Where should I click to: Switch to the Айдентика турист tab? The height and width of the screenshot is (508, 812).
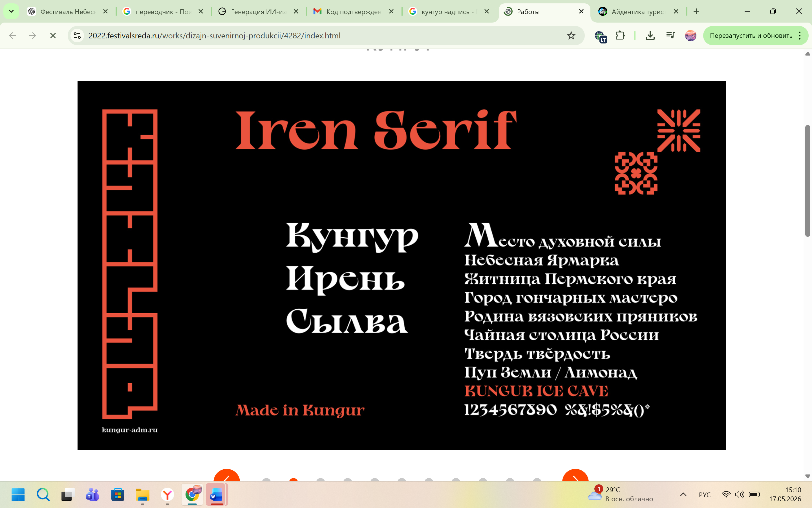pyautogui.click(x=639, y=11)
